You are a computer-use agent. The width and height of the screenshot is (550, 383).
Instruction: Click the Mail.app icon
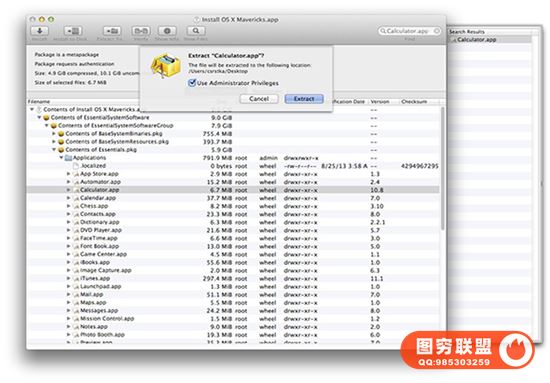(x=76, y=295)
